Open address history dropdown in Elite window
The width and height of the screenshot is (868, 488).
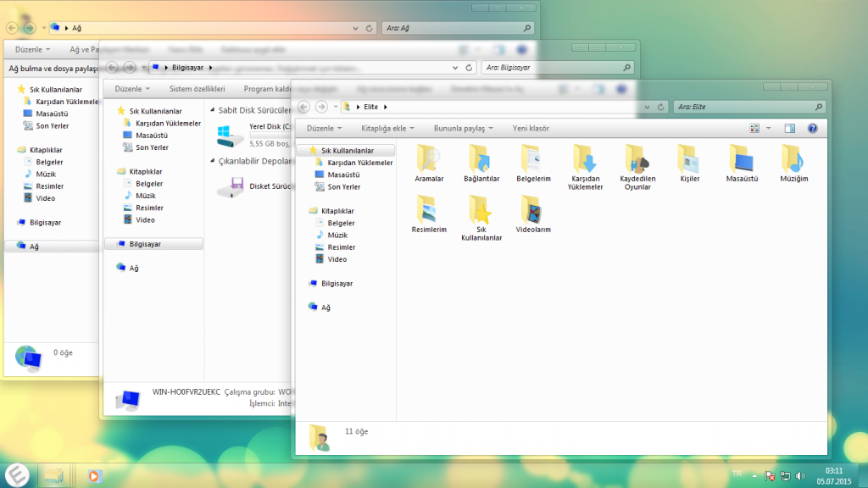point(647,107)
